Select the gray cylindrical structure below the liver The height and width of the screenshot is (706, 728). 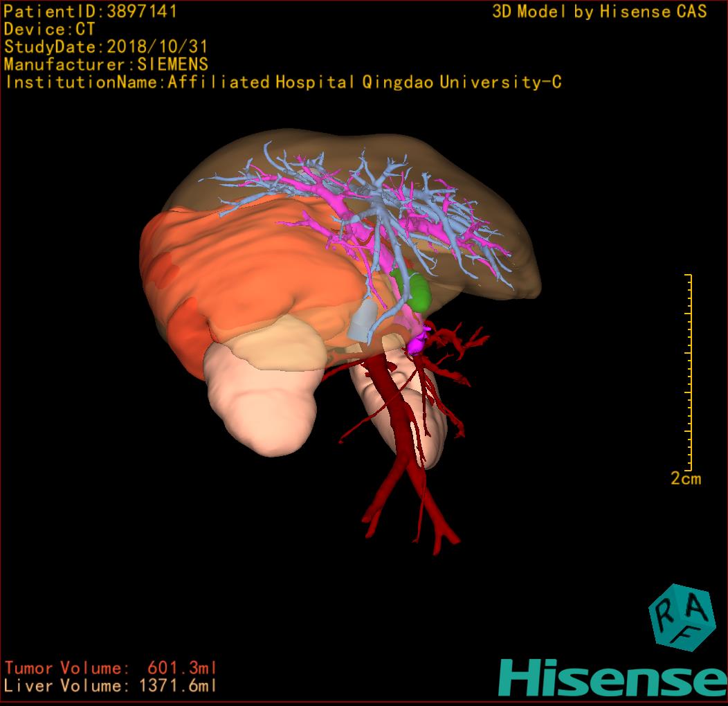pos(363,320)
